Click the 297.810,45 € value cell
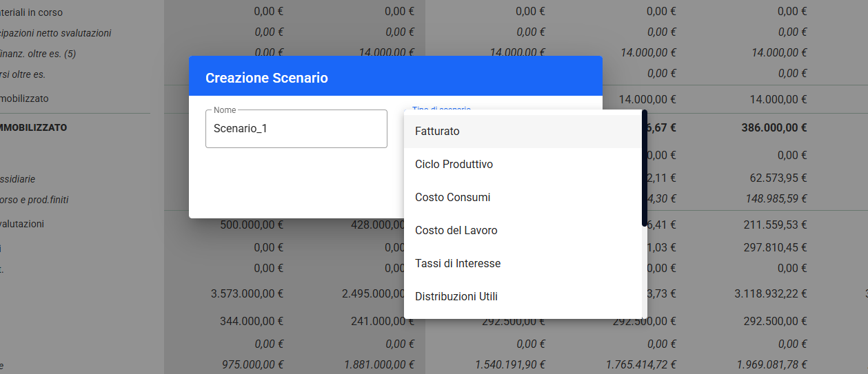The width and height of the screenshot is (868, 374). point(776,247)
